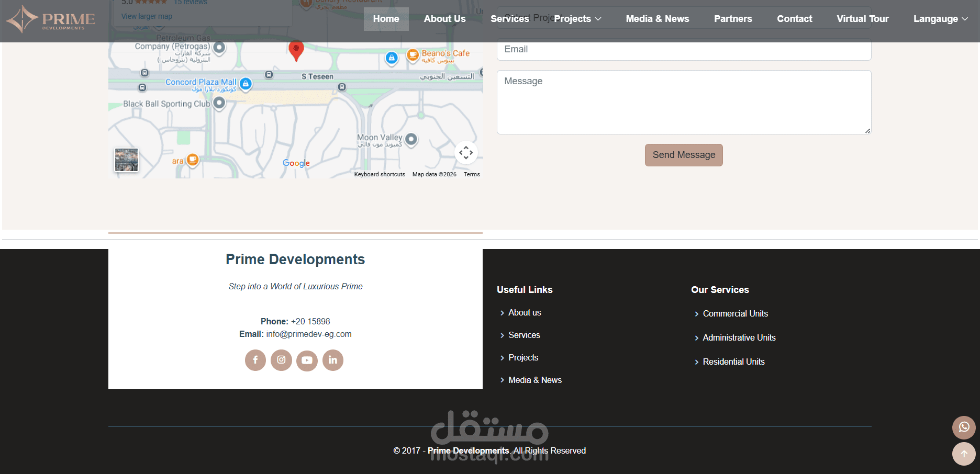
Task: Click the info@primedev-eg.com email address
Action: 309,334
